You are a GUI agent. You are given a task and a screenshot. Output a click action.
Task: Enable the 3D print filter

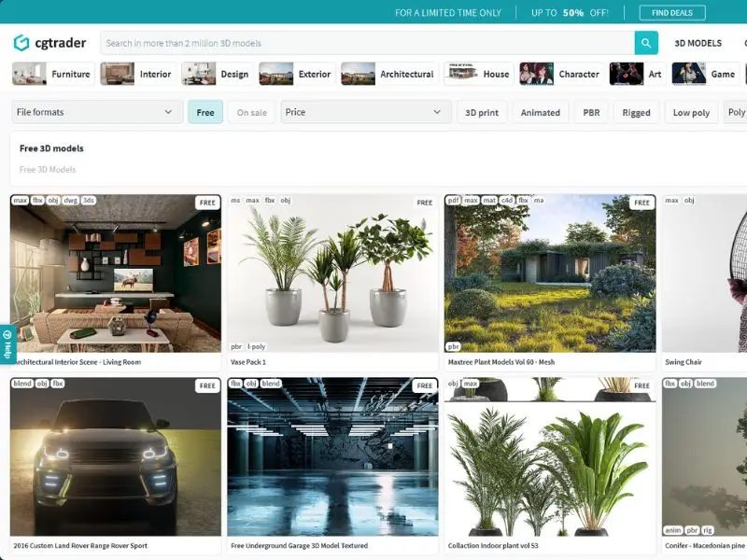click(482, 112)
